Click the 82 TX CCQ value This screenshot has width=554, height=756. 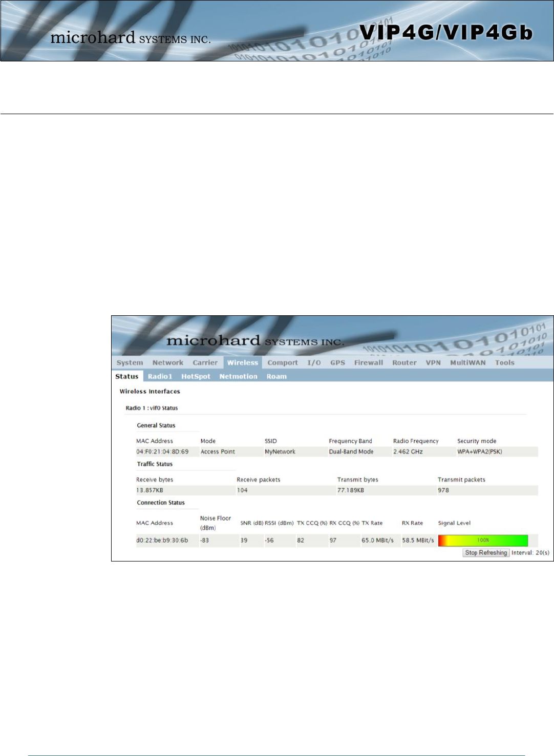[301, 541]
